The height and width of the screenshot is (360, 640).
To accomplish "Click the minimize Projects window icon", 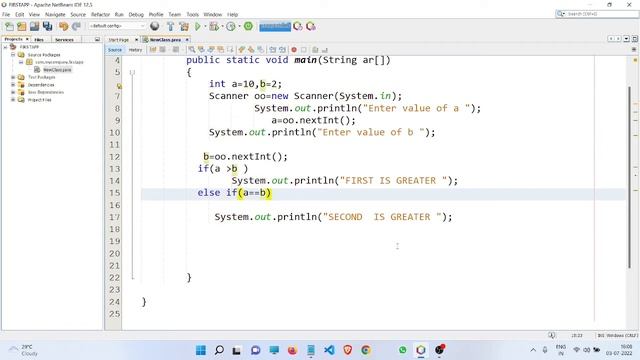I will pyautogui.click(x=97, y=40).
